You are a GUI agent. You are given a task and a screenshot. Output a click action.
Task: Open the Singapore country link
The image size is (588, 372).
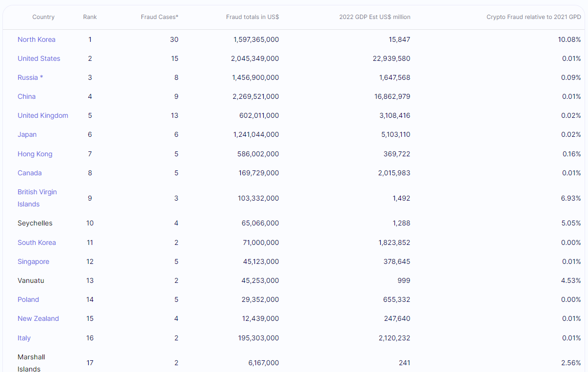(x=34, y=261)
